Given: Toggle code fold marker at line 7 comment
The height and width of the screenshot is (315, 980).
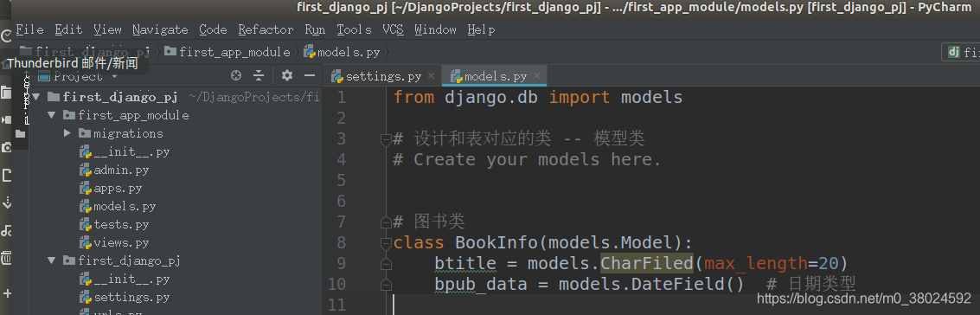Looking at the screenshot, I should pos(386,222).
